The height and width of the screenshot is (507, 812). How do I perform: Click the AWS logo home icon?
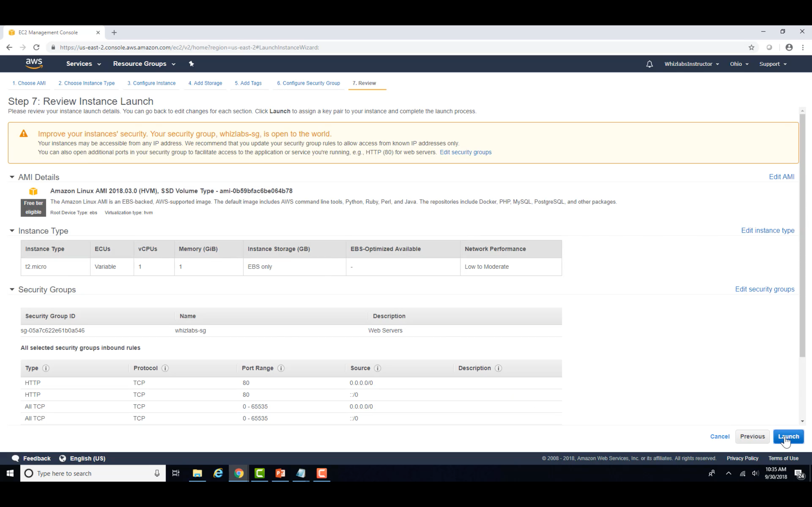[34, 64]
